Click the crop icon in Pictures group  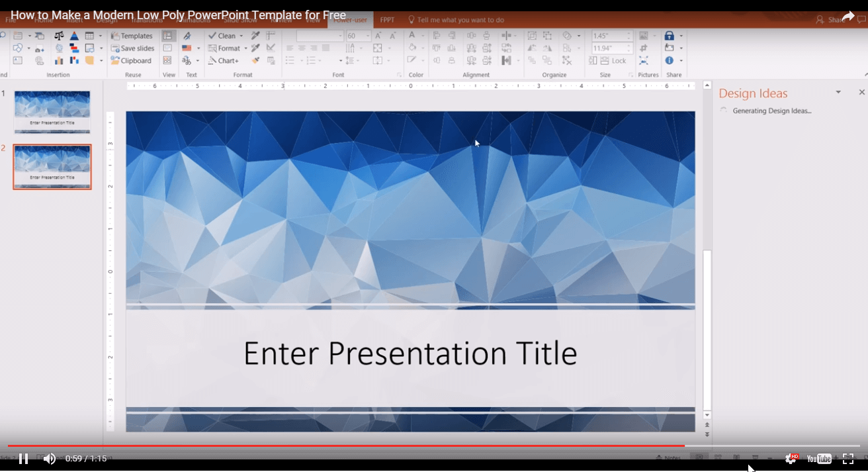(x=644, y=48)
